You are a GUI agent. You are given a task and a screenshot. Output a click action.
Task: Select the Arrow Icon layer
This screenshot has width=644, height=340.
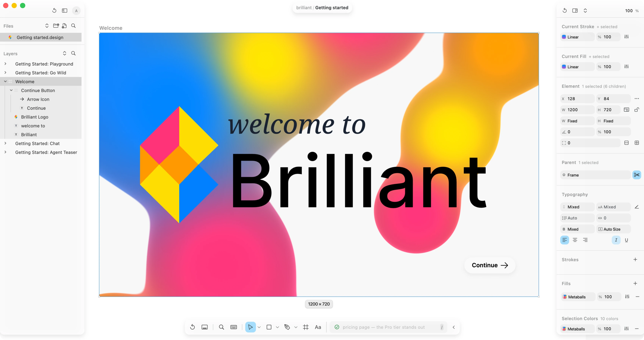[x=41, y=99]
